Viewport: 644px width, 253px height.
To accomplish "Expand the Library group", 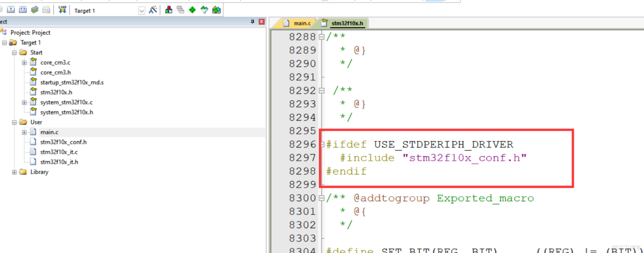I will (x=14, y=172).
